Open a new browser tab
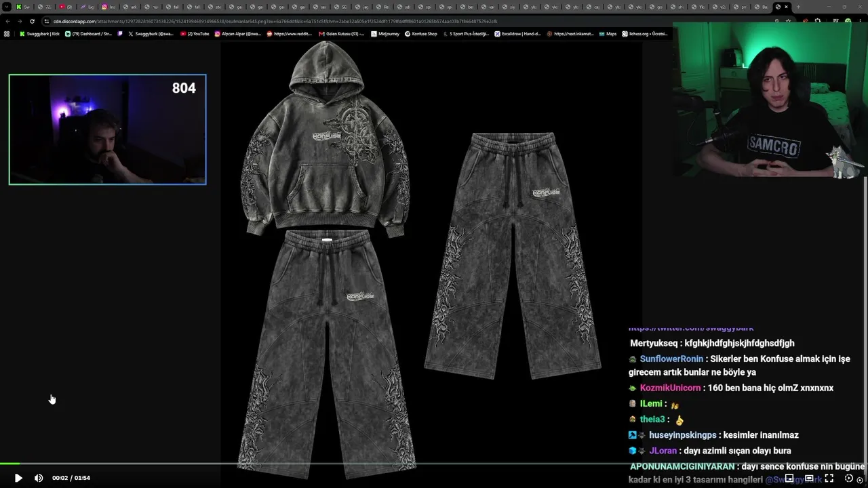The height and width of the screenshot is (488, 868). [x=797, y=7]
